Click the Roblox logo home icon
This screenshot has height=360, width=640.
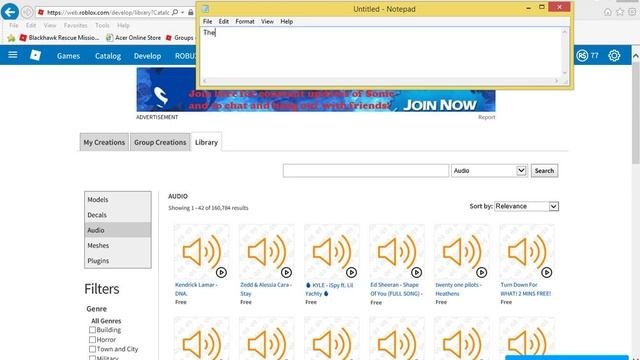click(36, 55)
